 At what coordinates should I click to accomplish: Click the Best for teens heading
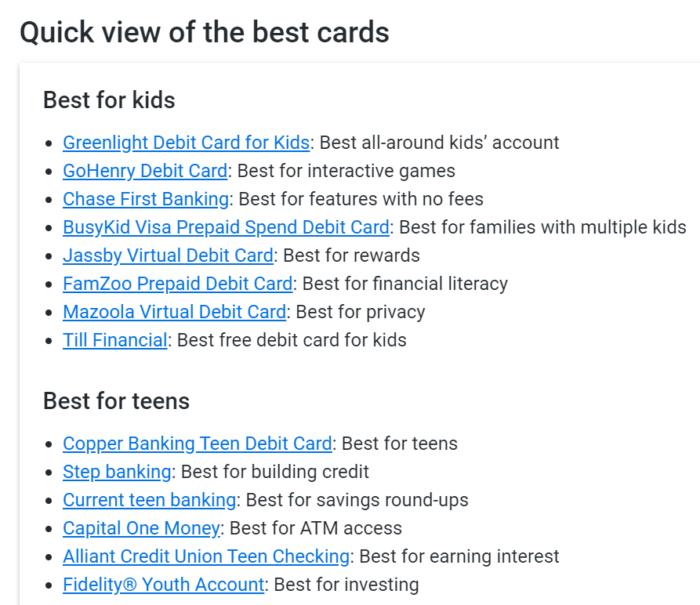117,400
